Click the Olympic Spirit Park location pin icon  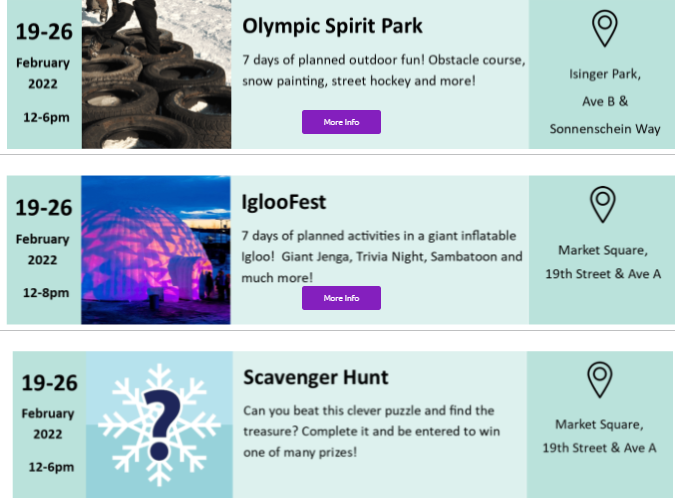[604, 28]
